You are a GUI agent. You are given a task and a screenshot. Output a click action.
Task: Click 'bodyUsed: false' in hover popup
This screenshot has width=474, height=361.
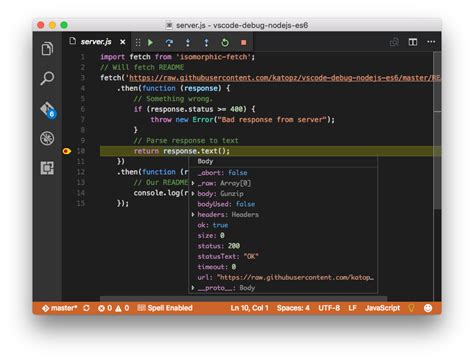tap(226, 204)
